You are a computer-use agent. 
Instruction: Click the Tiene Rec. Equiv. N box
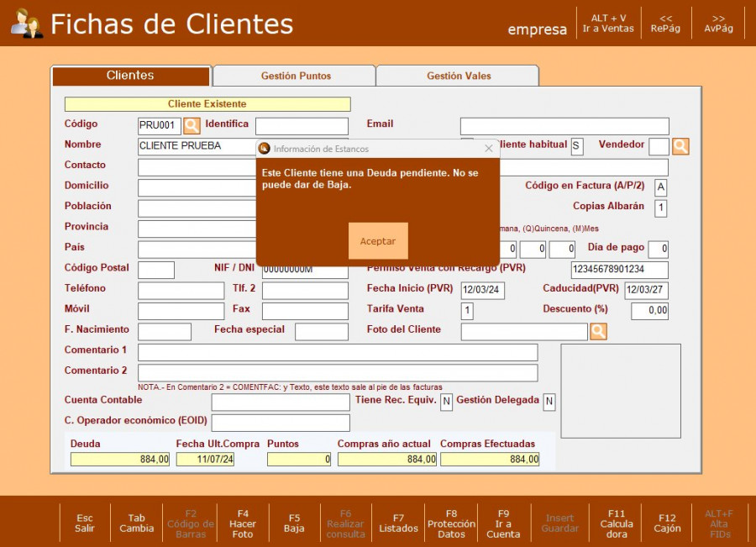tap(446, 402)
